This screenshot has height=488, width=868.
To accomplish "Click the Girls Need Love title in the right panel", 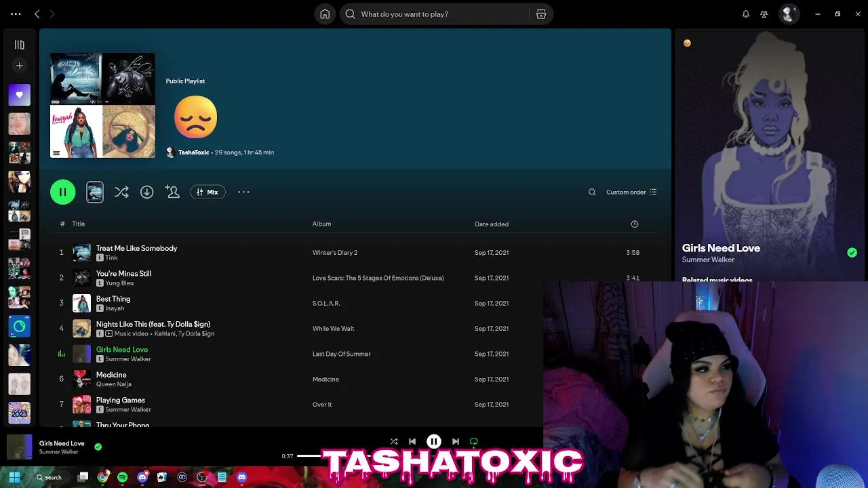I will pos(721,248).
